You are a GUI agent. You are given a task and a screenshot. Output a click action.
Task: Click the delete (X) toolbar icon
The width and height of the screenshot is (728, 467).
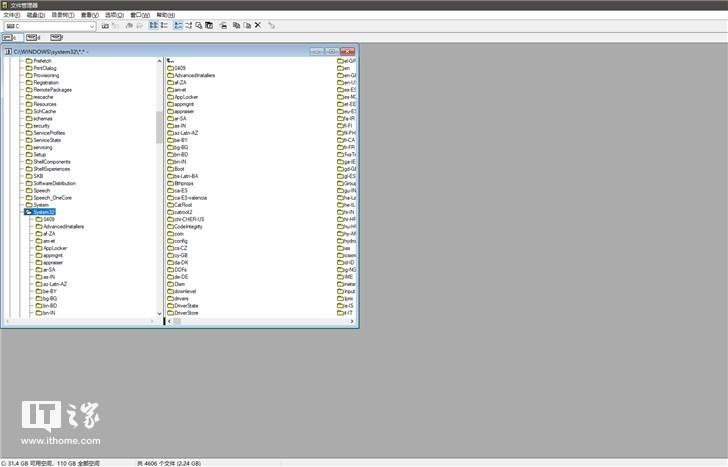coord(257,25)
